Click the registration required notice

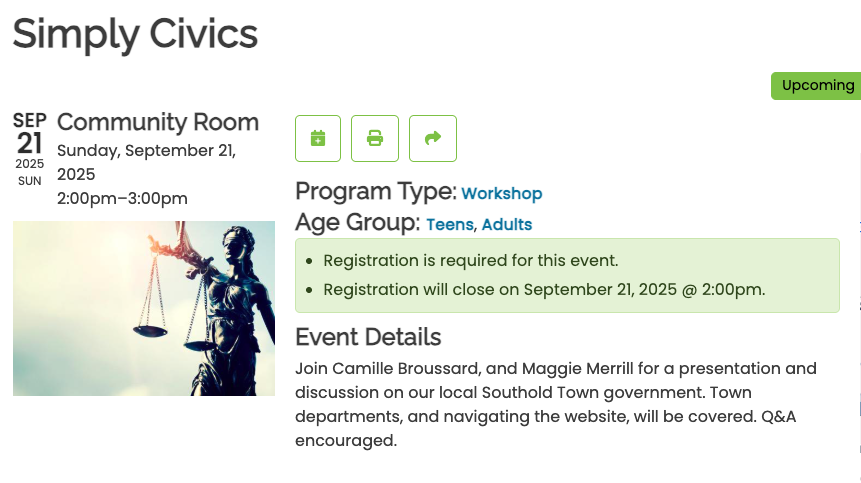click(471, 261)
